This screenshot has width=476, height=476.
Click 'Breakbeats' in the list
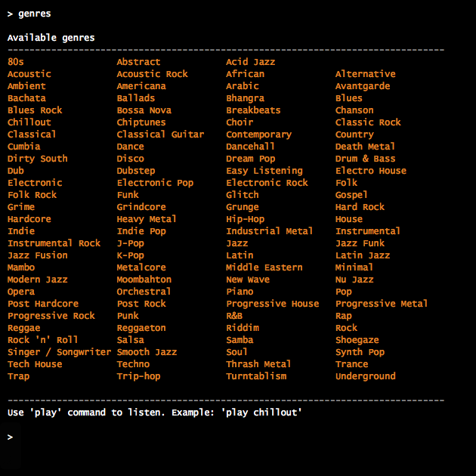[x=253, y=110]
